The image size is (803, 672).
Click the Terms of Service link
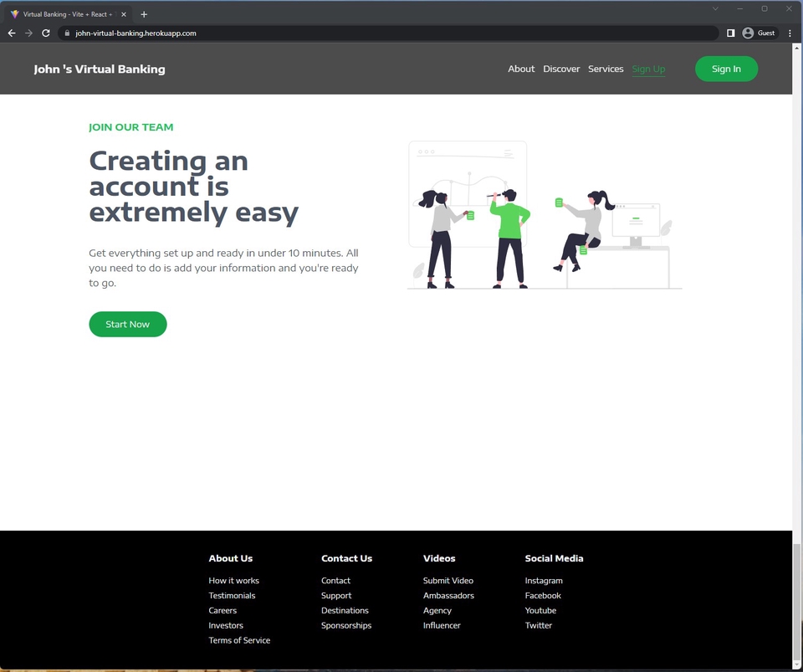click(x=239, y=640)
